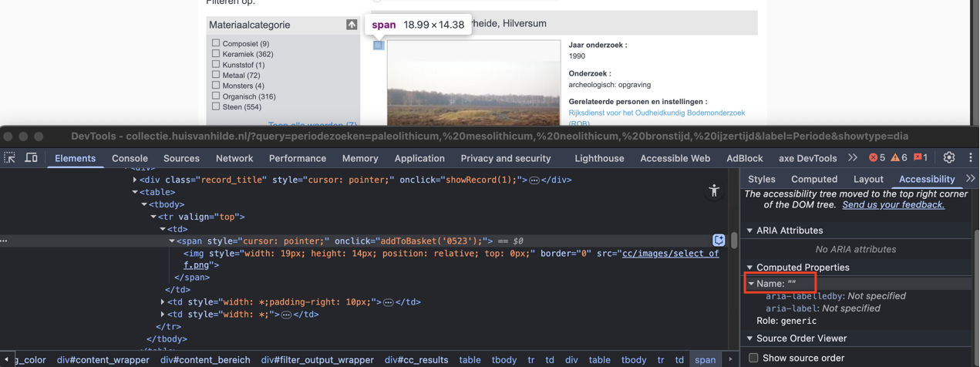The image size is (980, 367).
Task: Open the Computed sidebar tab
Action: [813, 179]
